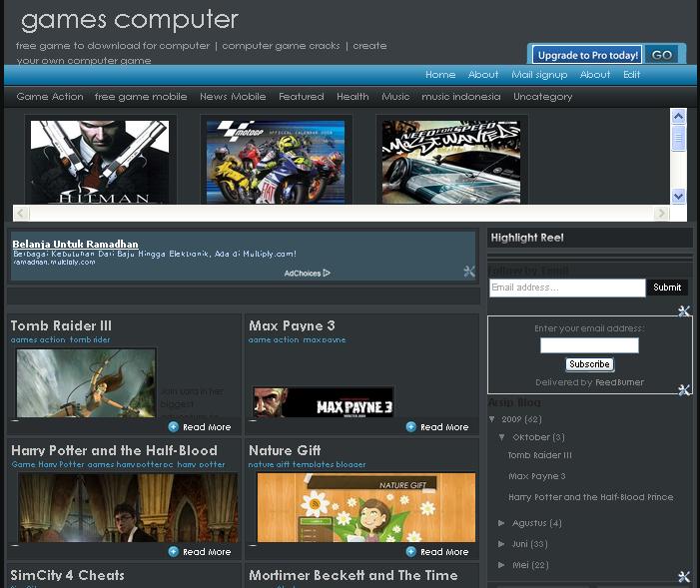Select Uncategory category

[542, 97]
